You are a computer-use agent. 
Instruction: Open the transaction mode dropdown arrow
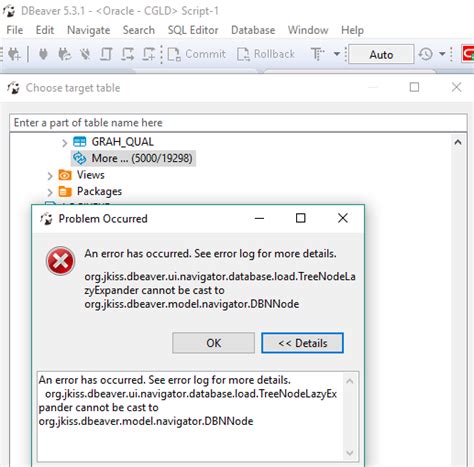pos(337,54)
